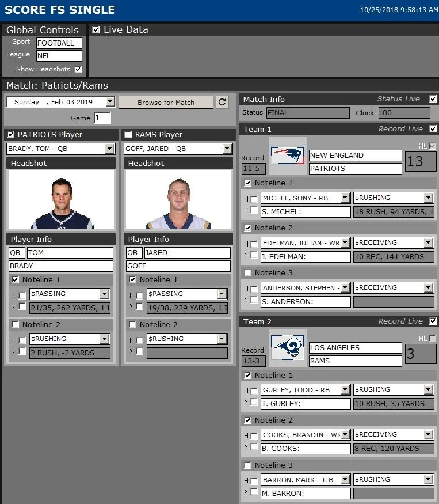Enable Team 2 Noteline 3 checkbox

coord(247,465)
